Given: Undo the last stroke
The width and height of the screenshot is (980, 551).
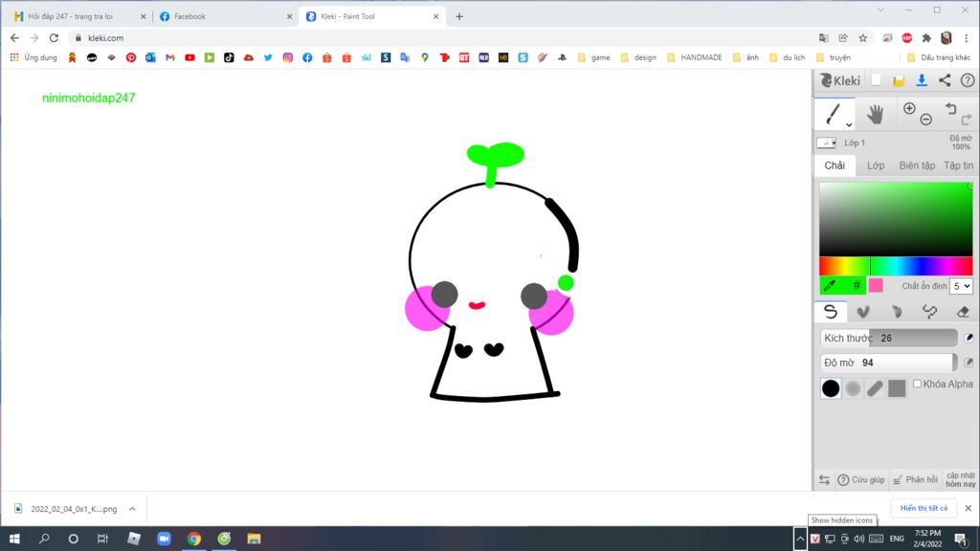Looking at the screenshot, I should point(950,109).
